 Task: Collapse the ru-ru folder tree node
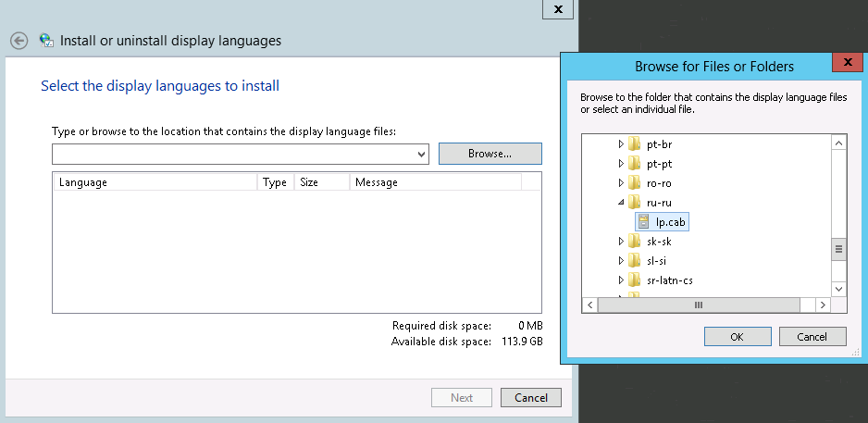tap(621, 202)
